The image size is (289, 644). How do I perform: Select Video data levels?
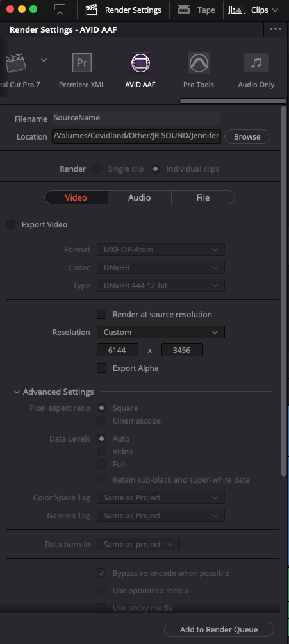click(x=101, y=451)
